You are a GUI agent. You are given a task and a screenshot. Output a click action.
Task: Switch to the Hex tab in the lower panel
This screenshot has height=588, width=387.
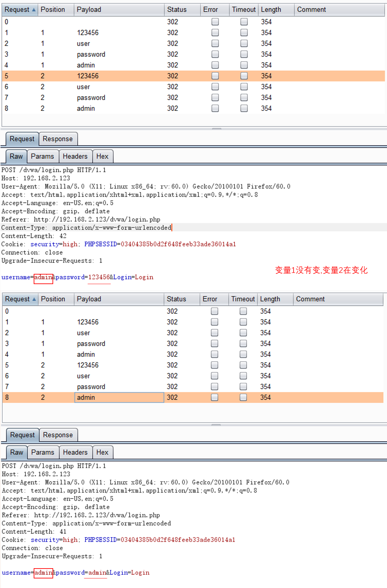click(102, 452)
